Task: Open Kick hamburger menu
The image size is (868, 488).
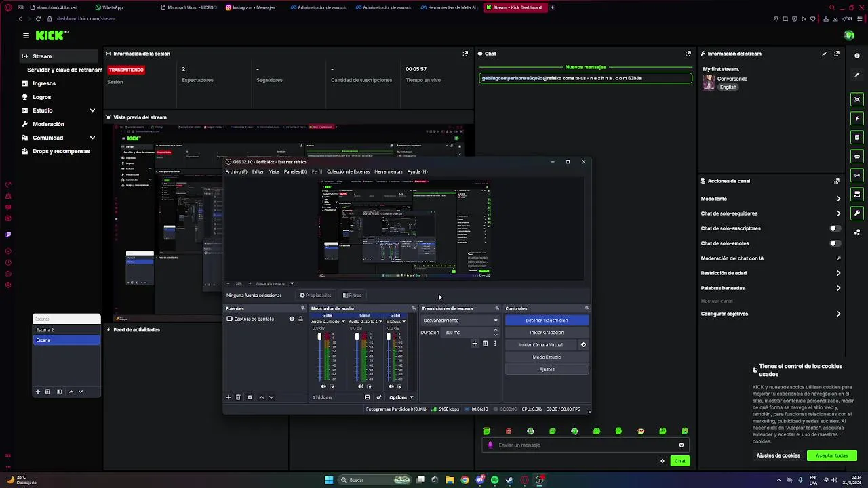Action: [x=26, y=35]
